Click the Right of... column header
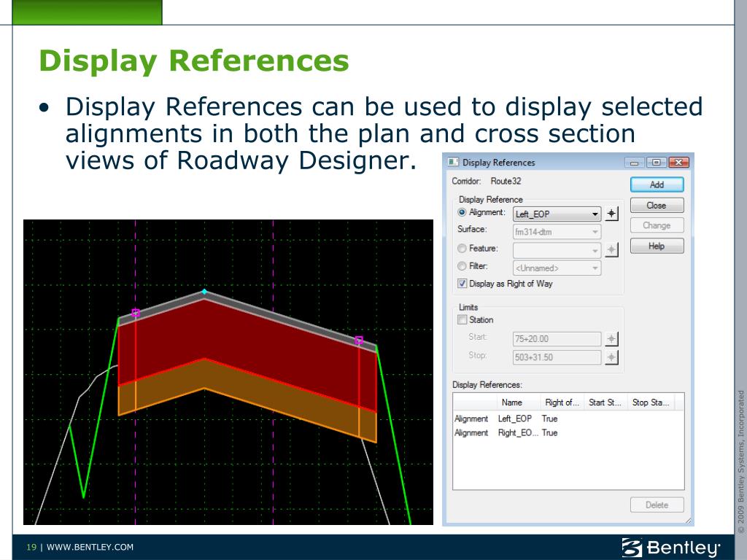Viewport: 747px width, 560px height. coord(562,402)
